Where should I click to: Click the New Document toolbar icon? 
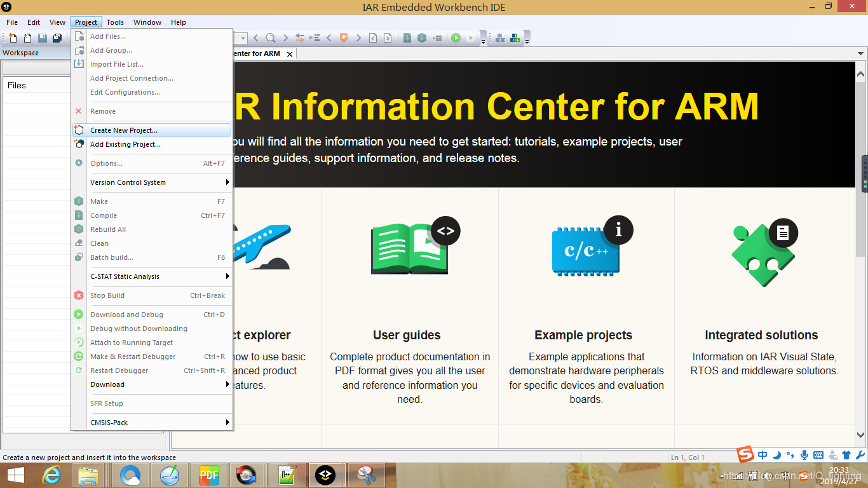tap(13, 38)
